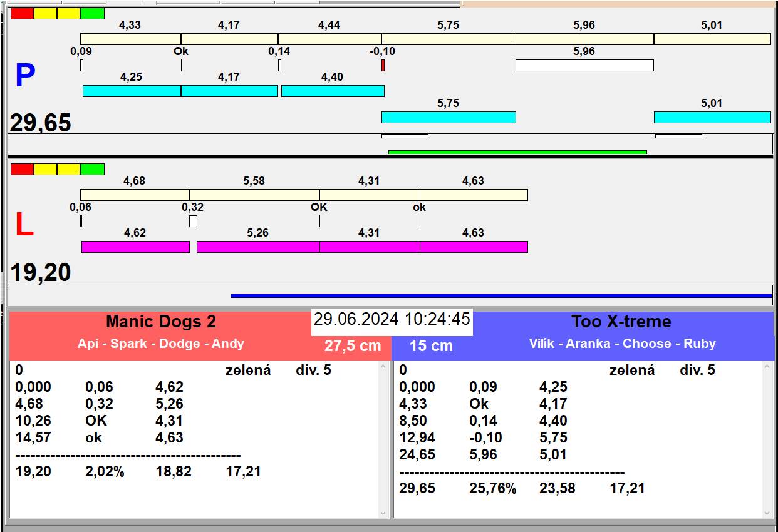Click the 15 cm jump height label
Screen dimensions: 778x532
431,345
